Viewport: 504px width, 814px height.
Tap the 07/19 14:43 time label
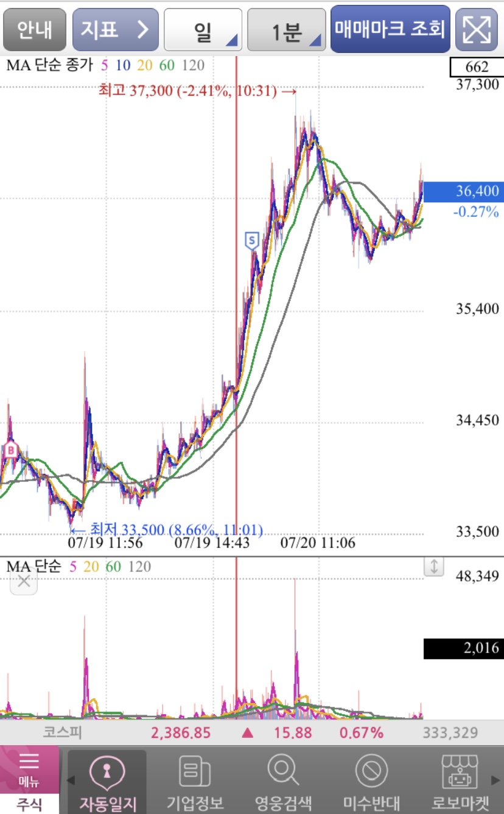coord(212,542)
